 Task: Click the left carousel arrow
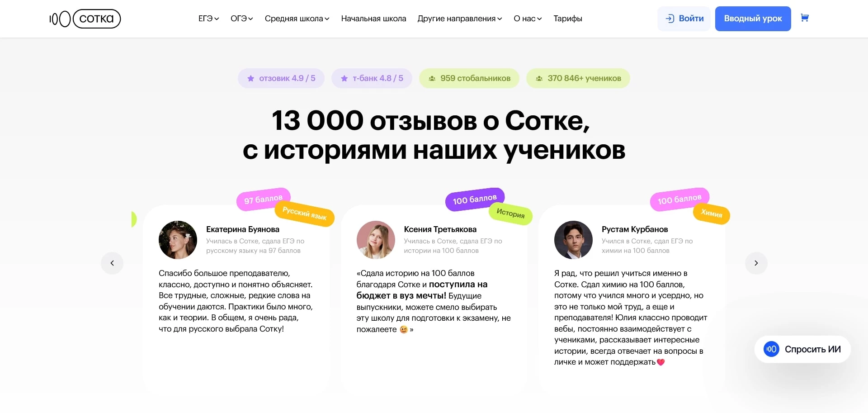[x=112, y=263]
